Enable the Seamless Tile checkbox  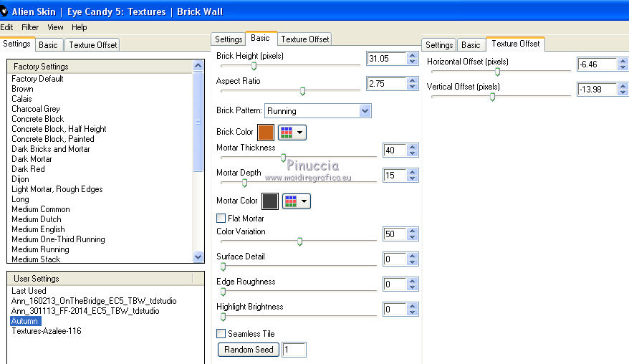pyautogui.click(x=221, y=333)
